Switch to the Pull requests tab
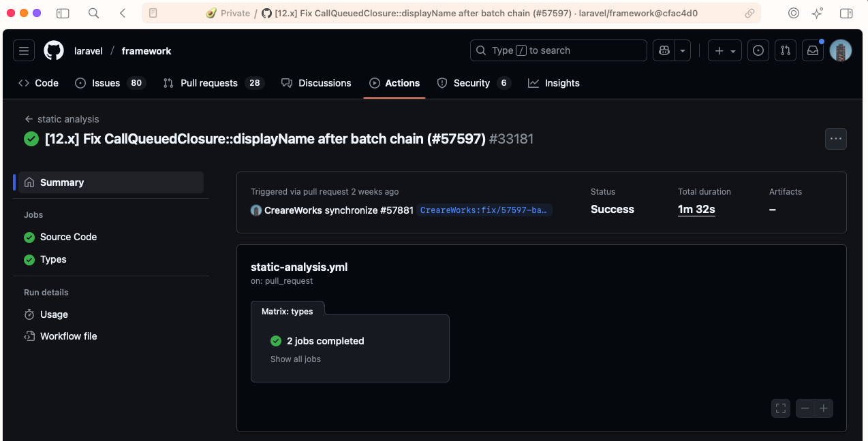Screen dimensions: 868x441 213,83
